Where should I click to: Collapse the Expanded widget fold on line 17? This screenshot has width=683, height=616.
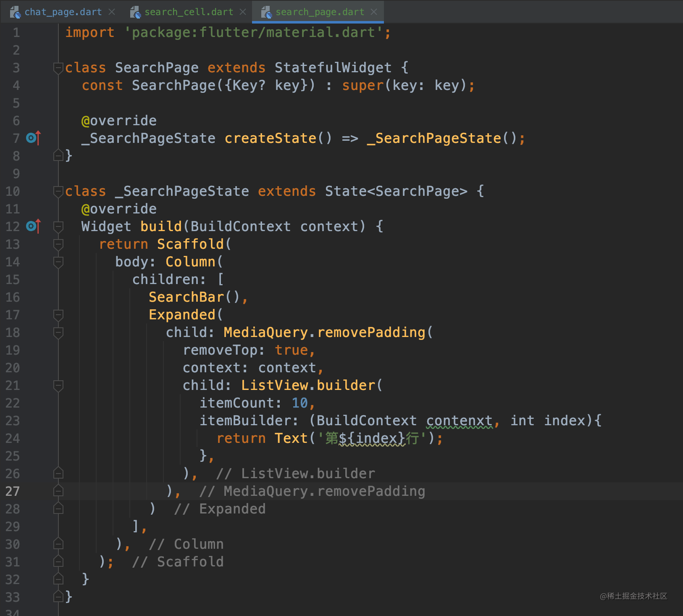click(58, 315)
